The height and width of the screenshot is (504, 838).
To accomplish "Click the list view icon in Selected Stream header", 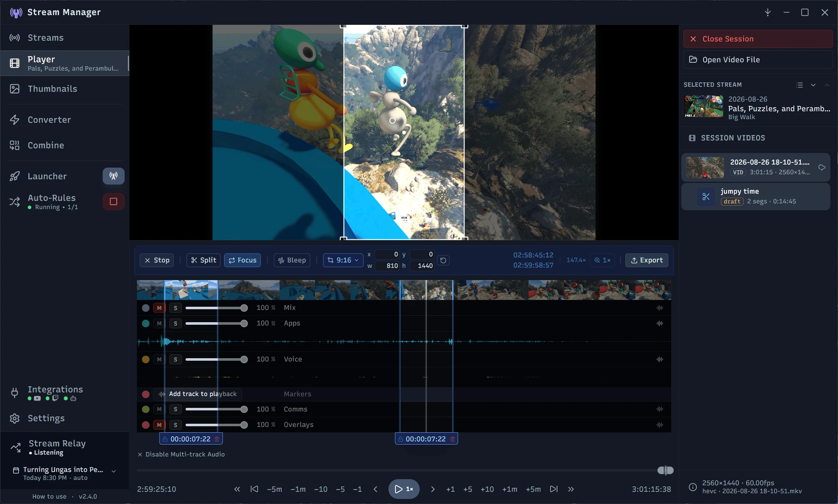I will click(x=799, y=85).
